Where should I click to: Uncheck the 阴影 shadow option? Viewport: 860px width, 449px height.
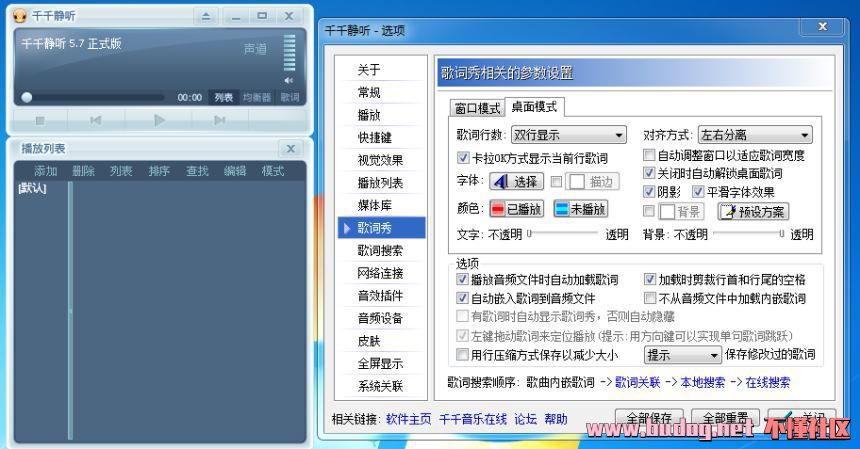pyautogui.click(x=649, y=191)
